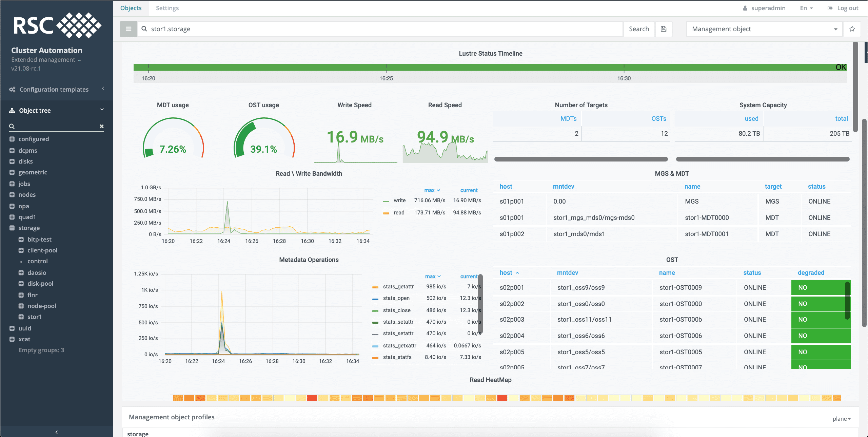The height and width of the screenshot is (437, 868).
Task: Click the Configuration templates gear icon
Action: coord(12,89)
